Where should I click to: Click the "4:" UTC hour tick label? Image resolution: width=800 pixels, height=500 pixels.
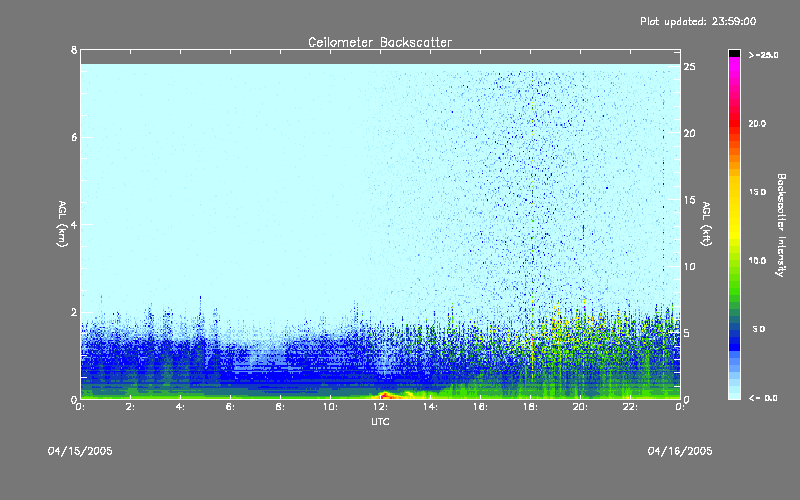[180, 407]
